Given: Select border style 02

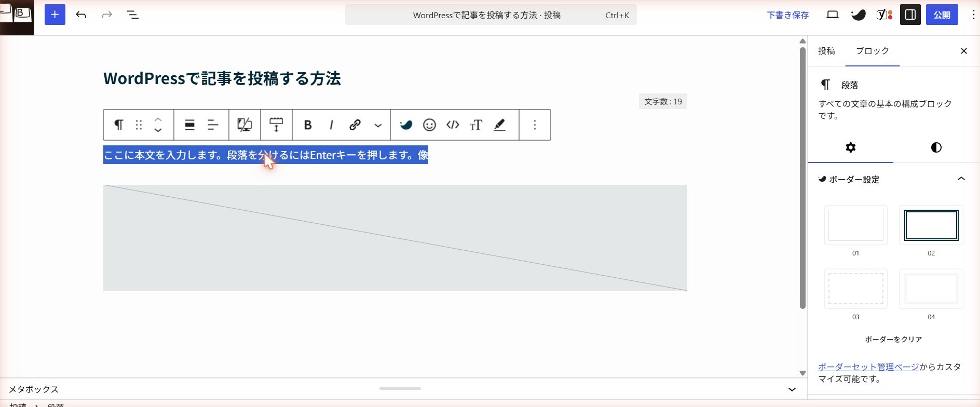Looking at the screenshot, I should pyautogui.click(x=931, y=225).
